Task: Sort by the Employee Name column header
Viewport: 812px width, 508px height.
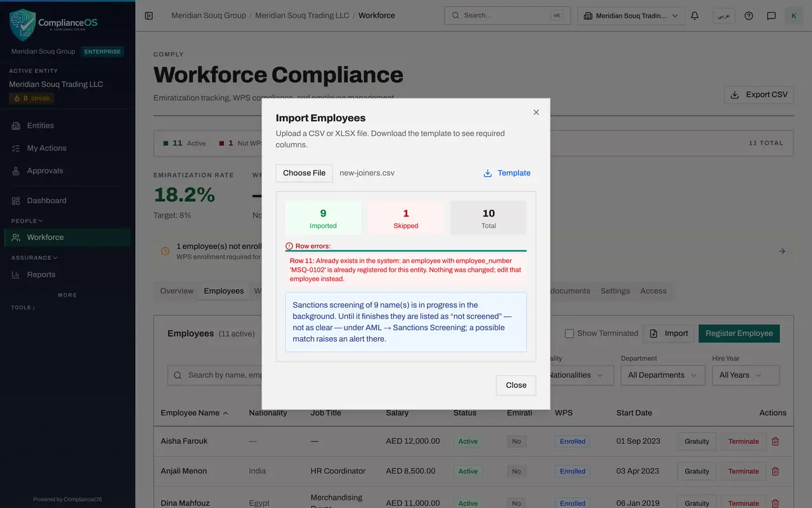Action: (194, 413)
